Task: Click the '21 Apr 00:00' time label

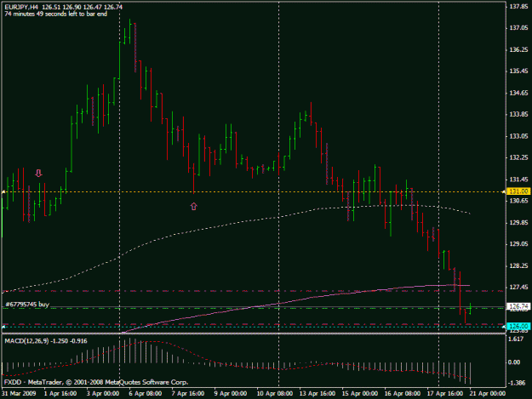Action: [x=487, y=394]
